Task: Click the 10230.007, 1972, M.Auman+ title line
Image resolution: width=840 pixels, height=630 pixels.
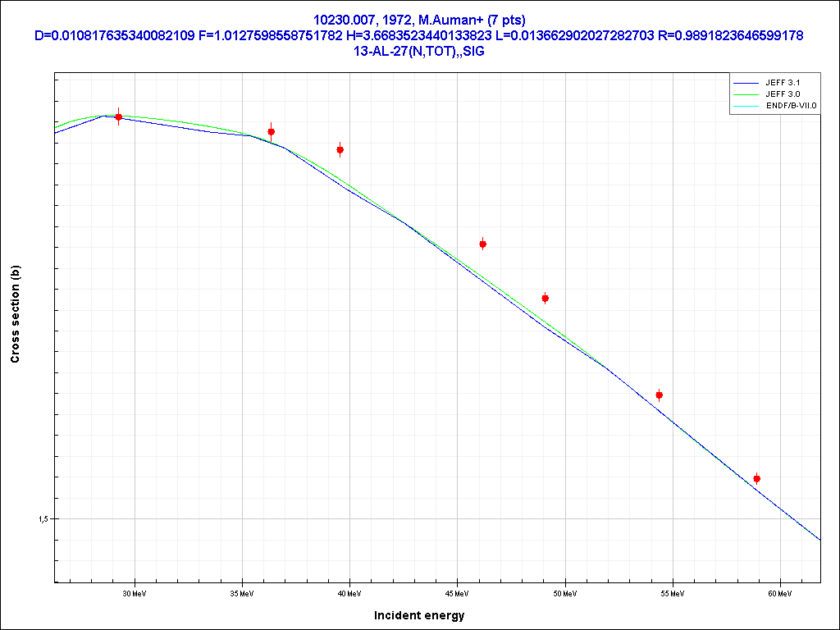Action: 419,20
